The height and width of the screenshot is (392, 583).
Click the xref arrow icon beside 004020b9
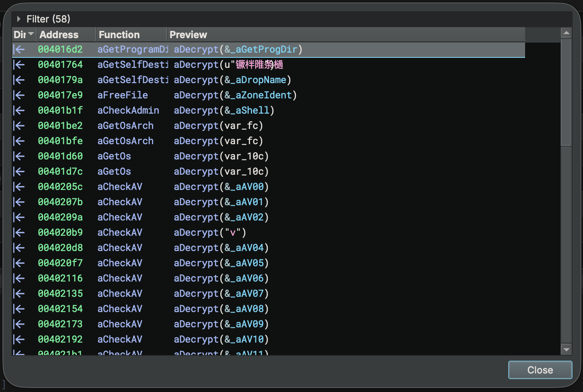(x=19, y=233)
